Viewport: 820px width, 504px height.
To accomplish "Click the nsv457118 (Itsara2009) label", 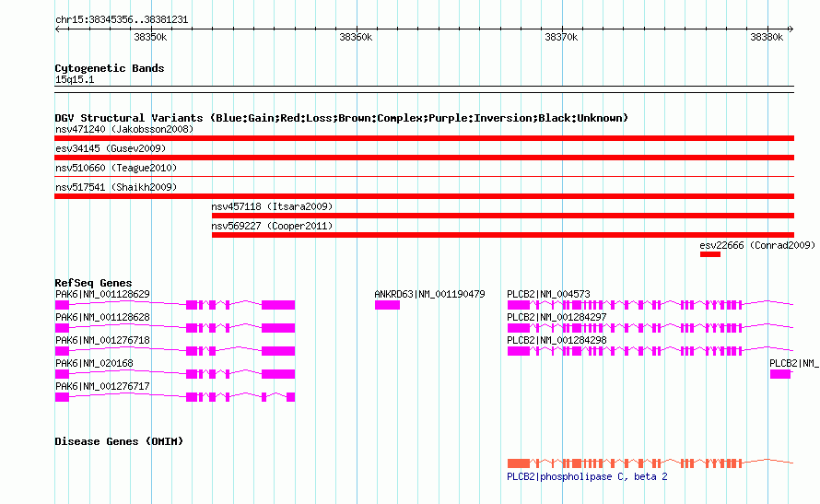I will coord(272,206).
